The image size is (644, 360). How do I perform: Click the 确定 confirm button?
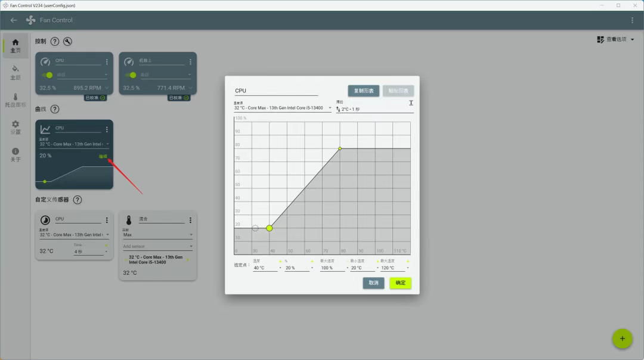[401, 283]
